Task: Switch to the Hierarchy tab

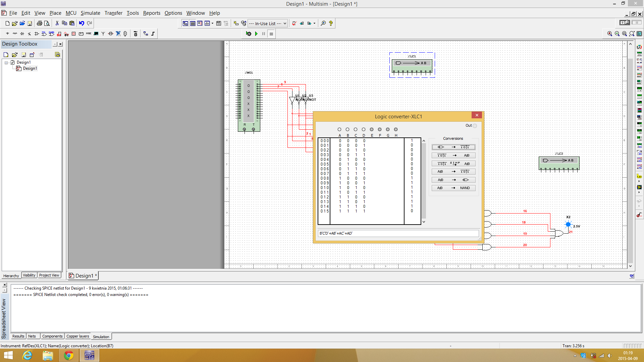Action: click(11, 276)
